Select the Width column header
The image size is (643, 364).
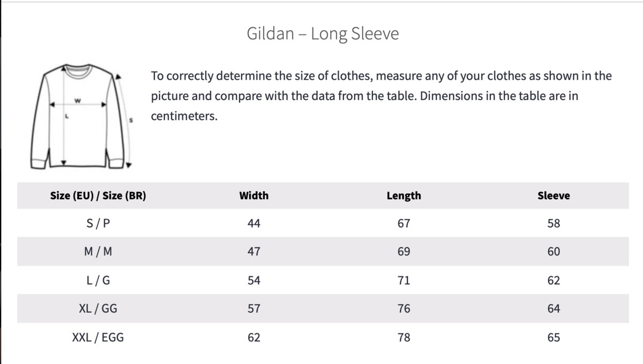[x=254, y=195]
